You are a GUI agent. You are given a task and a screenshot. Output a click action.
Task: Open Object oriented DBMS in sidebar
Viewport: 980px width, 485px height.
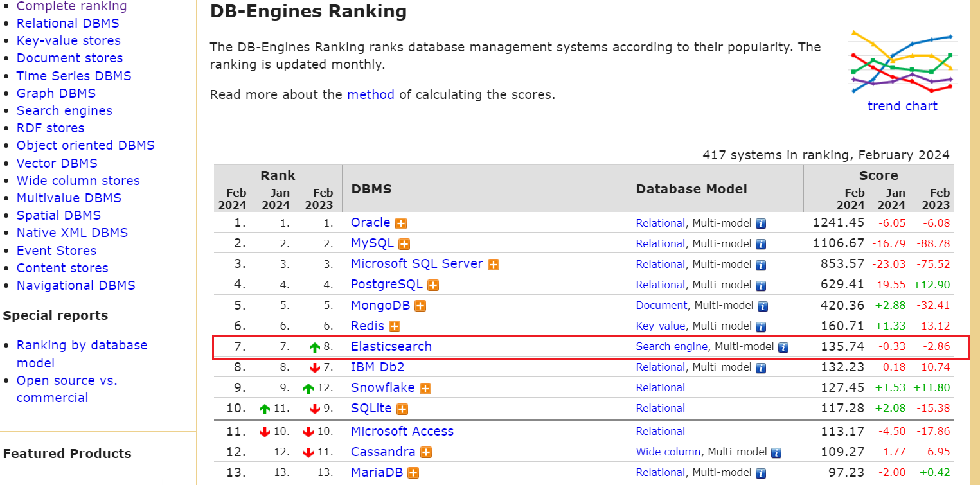(x=85, y=145)
